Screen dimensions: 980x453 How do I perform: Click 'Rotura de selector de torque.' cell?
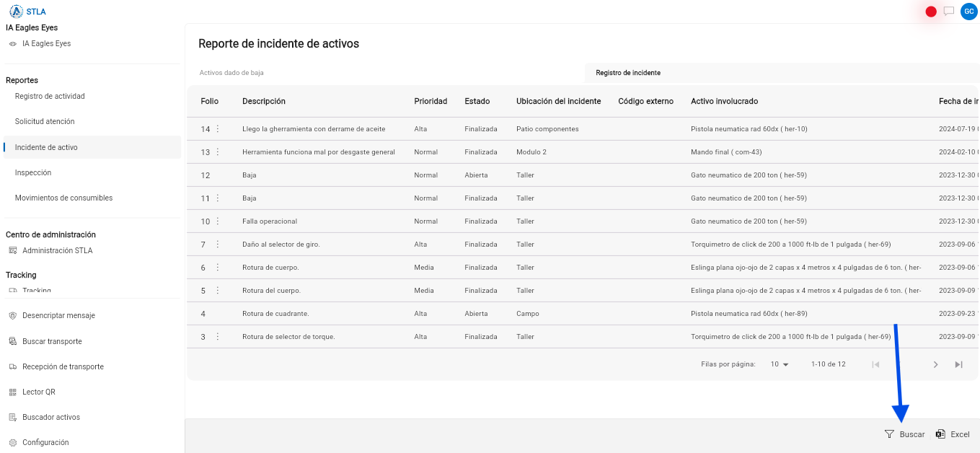[288, 337]
